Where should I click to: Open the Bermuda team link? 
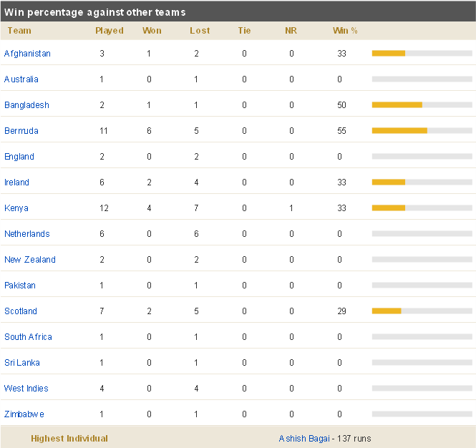21,131
